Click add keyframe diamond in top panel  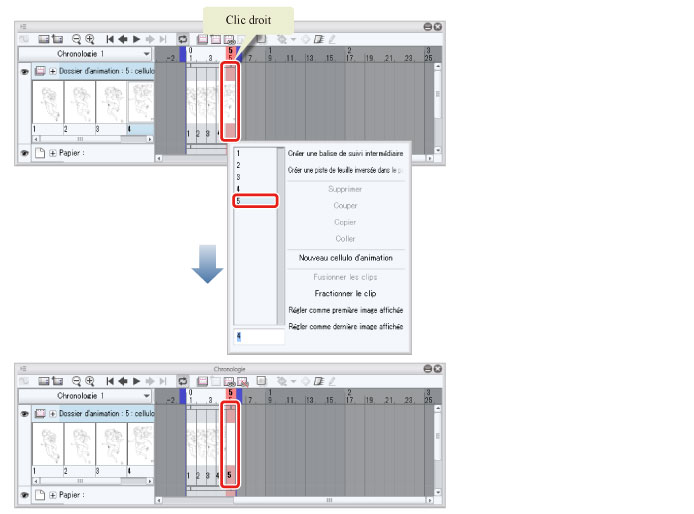coord(305,39)
